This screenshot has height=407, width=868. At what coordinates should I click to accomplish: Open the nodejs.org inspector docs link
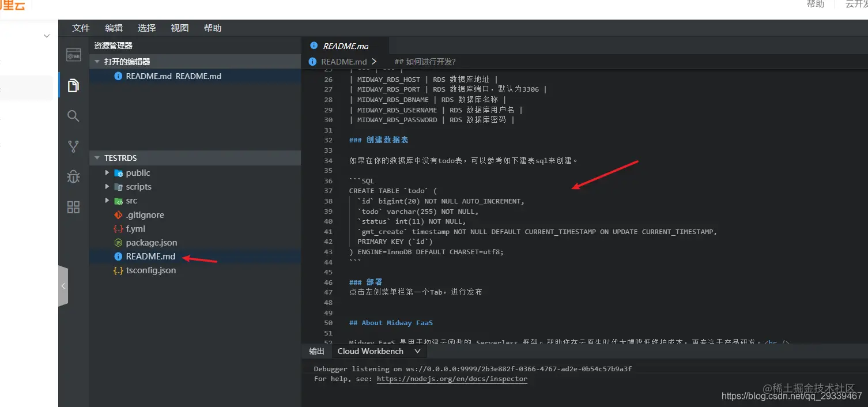[x=452, y=379]
